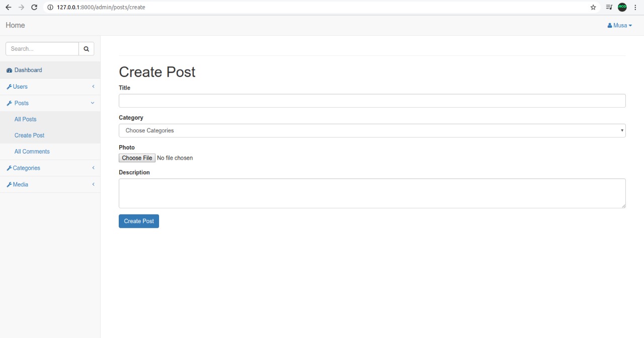The width and height of the screenshot is (644, 338).
Task: Click into the Title input field
Action: (x=372, y=101)
